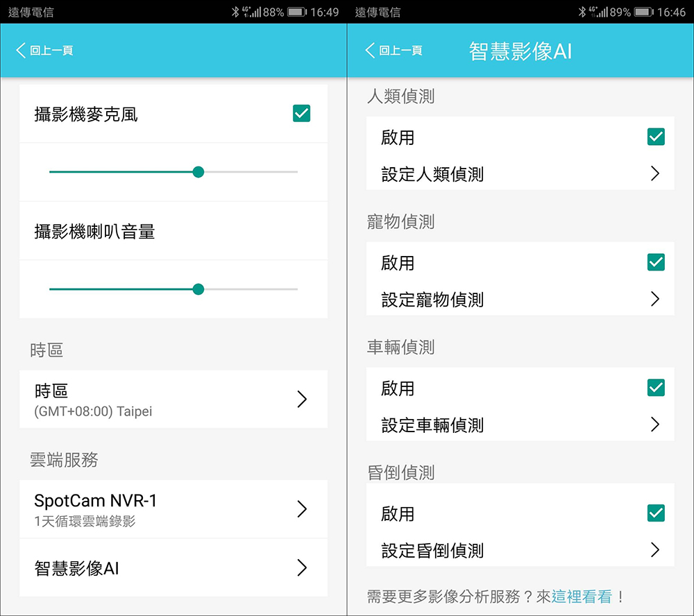The image size is (694, 616).
Task: Select the 人類偵測 section header
Action: [x=401, y=96]
